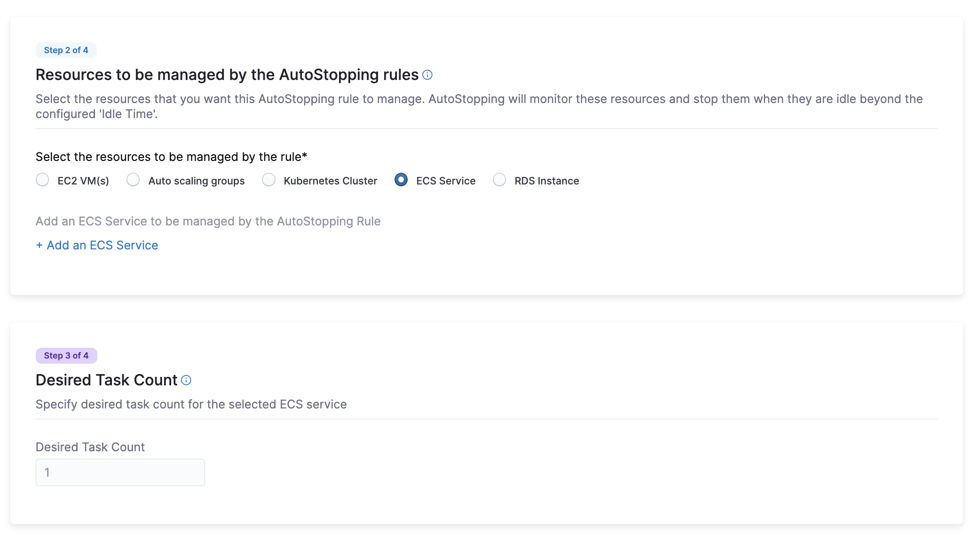Click the 'Select the resources to be managed' label
This screenshot has height=543, width=980.
171,157
